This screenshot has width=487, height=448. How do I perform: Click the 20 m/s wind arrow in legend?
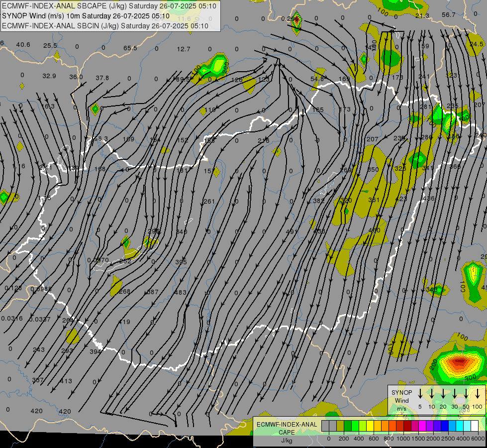[x=443, y=393]
